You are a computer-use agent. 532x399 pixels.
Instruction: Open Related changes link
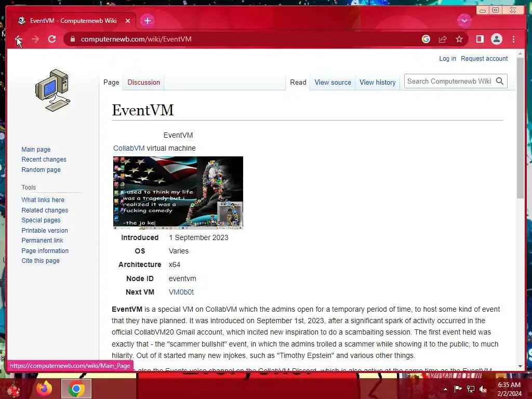45,210
